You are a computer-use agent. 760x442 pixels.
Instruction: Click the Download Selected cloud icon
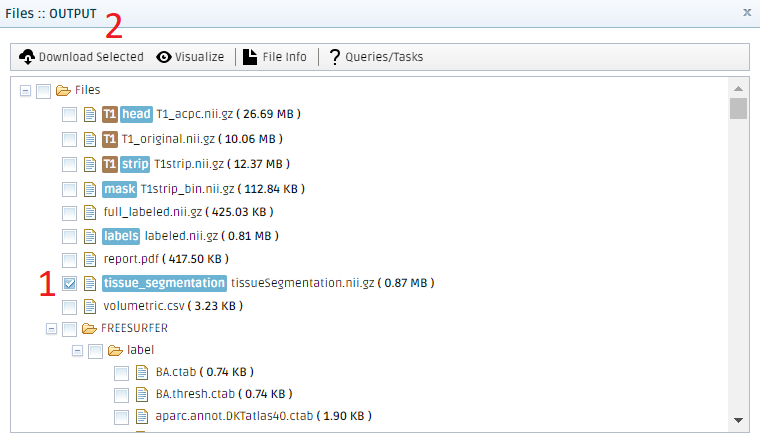click(27, 57)
